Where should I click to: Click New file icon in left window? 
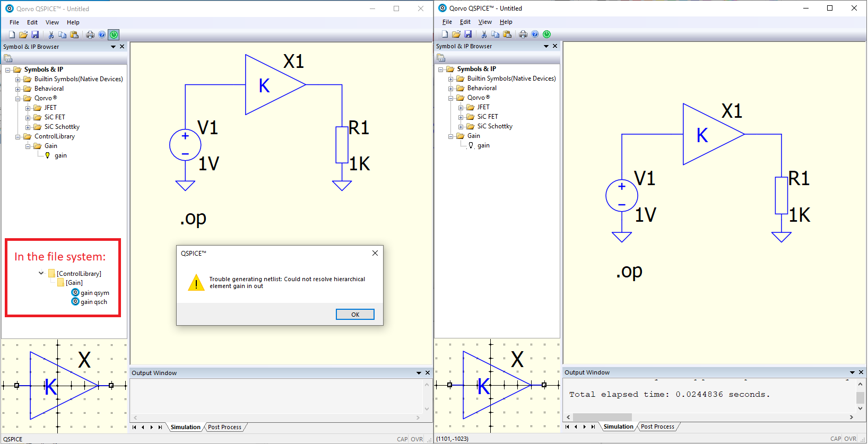tap(12, 34)
